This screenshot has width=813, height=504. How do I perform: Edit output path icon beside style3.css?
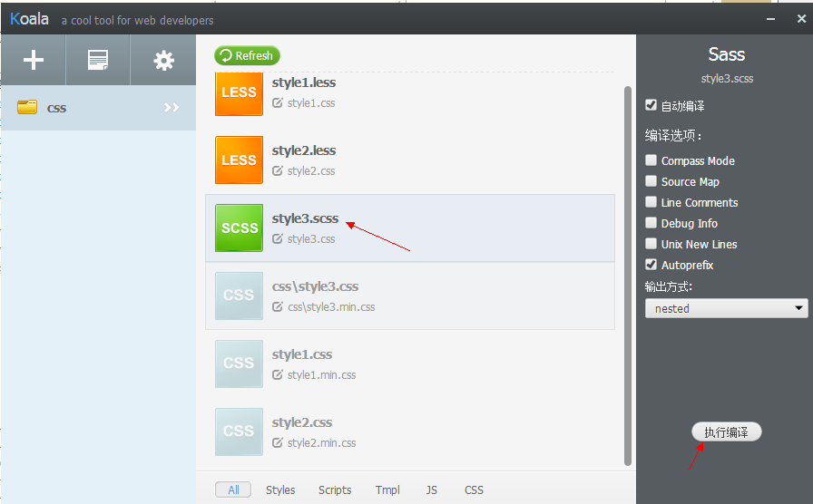click(278, 238)
